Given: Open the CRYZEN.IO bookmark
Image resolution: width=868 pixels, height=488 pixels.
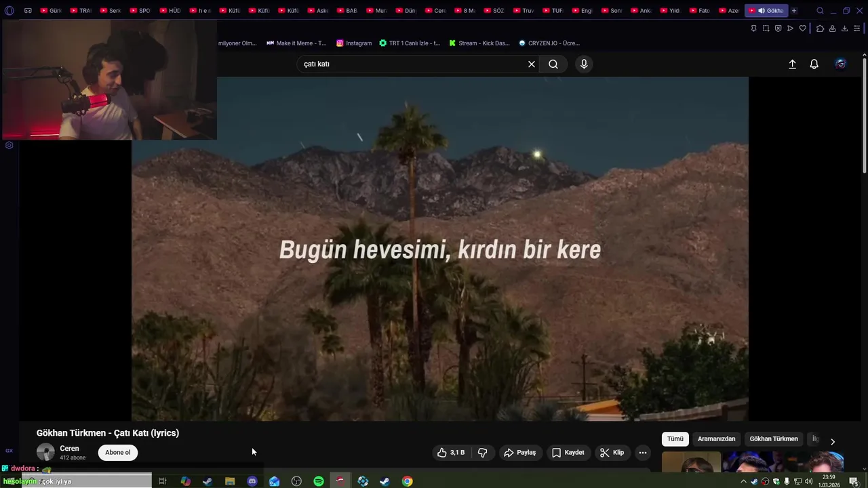Looking at the screenshot, I should [x=549, y=43].
